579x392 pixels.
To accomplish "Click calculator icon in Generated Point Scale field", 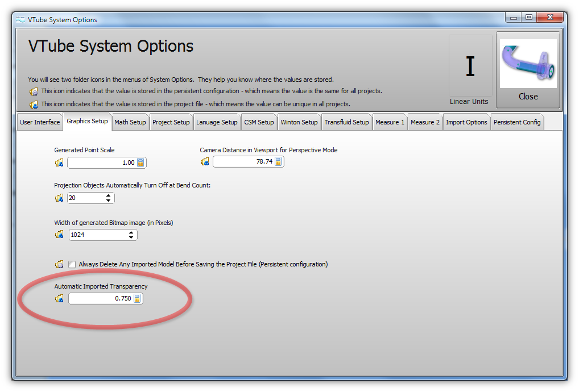I will [x=140, y=163].
